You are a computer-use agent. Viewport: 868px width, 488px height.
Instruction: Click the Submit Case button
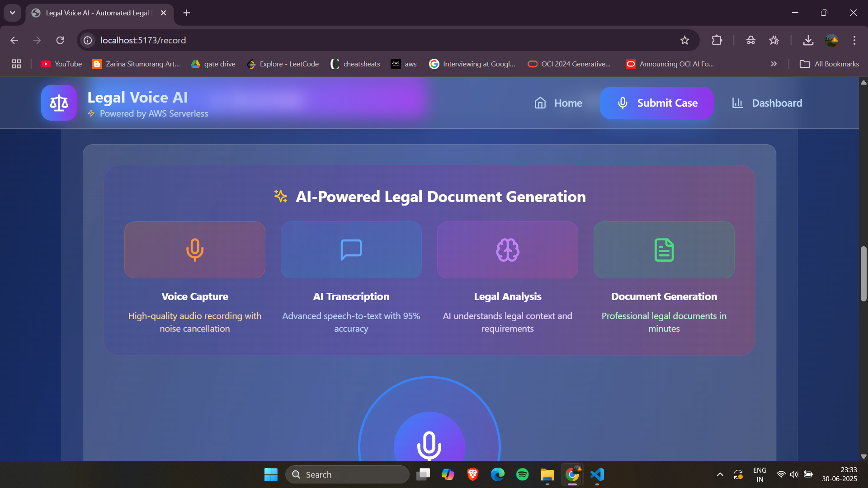657,103
